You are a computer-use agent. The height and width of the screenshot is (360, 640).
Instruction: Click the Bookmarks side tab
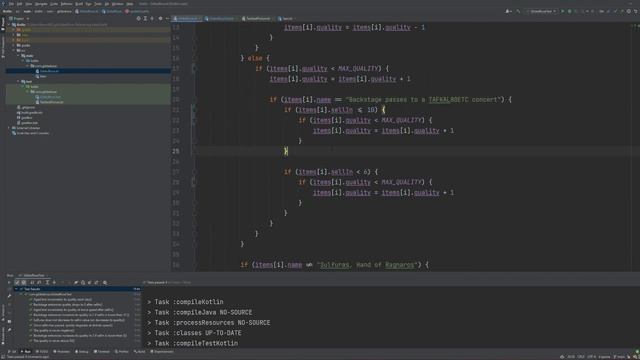3,335
